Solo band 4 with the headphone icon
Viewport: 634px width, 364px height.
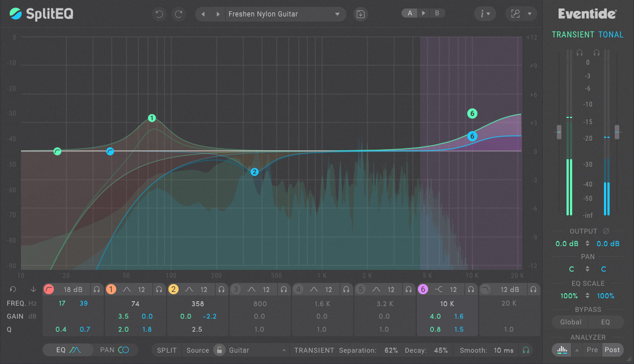(x=346, y=289)
